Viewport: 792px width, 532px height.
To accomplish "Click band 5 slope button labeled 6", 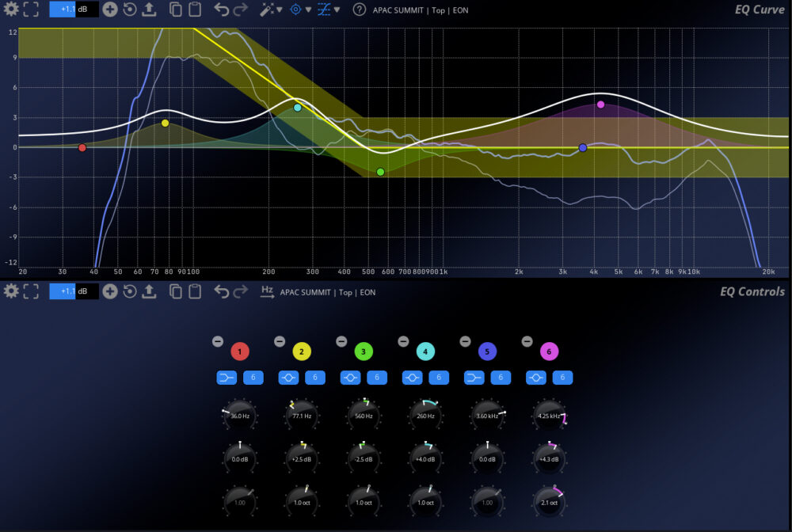I will coord(501,378).
